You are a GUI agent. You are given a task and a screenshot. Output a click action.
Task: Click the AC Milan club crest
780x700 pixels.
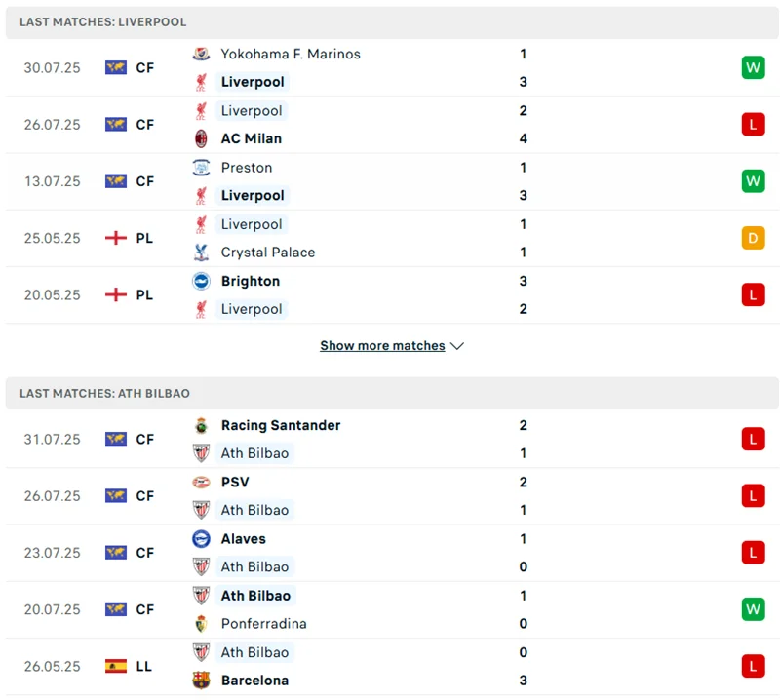(x=201, y=138)
